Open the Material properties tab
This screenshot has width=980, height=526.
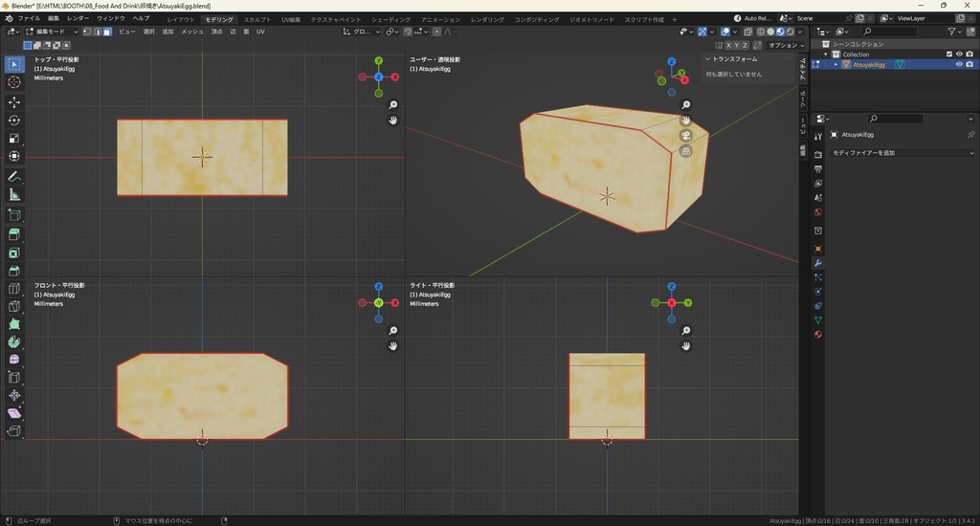point(818,335)
